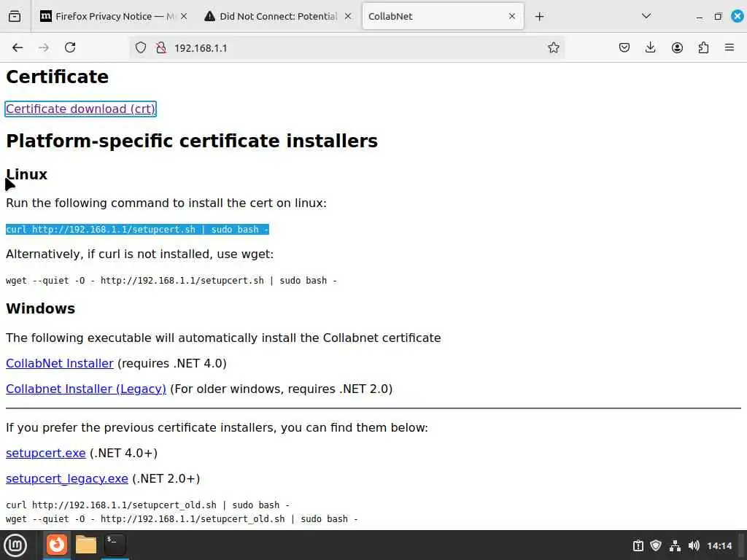Open the volume control tray icon
Viewport: 747px width, 560px height.
[694, 545]
